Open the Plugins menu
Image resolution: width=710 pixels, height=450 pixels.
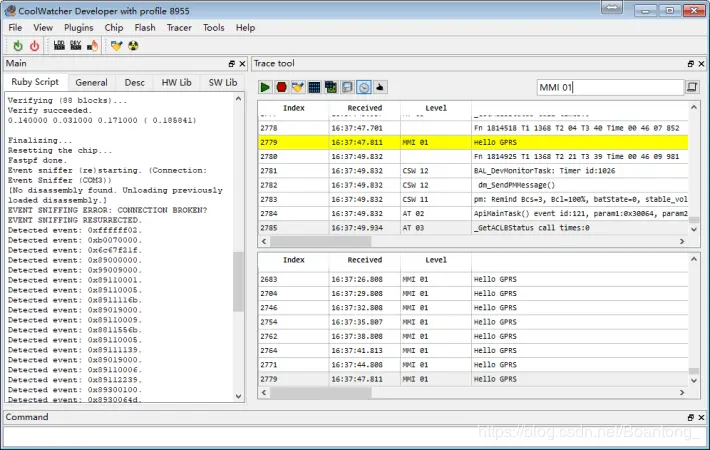click(x=78, y=28)
